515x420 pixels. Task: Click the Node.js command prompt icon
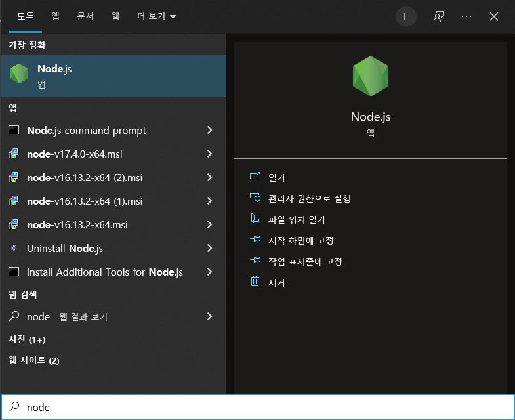tap(14, 130)
